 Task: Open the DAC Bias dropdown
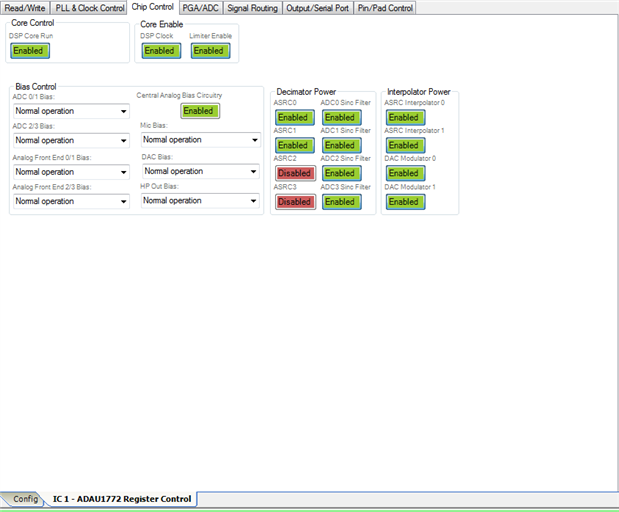coord(201,171)
